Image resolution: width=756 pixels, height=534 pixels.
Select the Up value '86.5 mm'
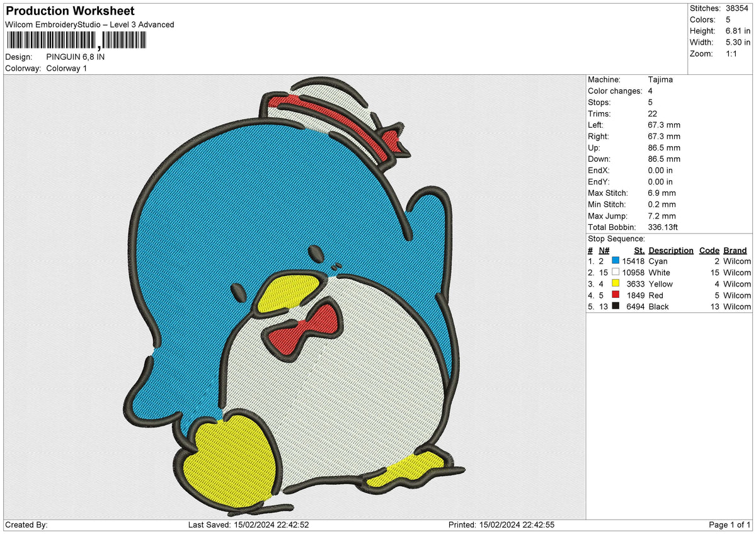click(x=664, y=147)
